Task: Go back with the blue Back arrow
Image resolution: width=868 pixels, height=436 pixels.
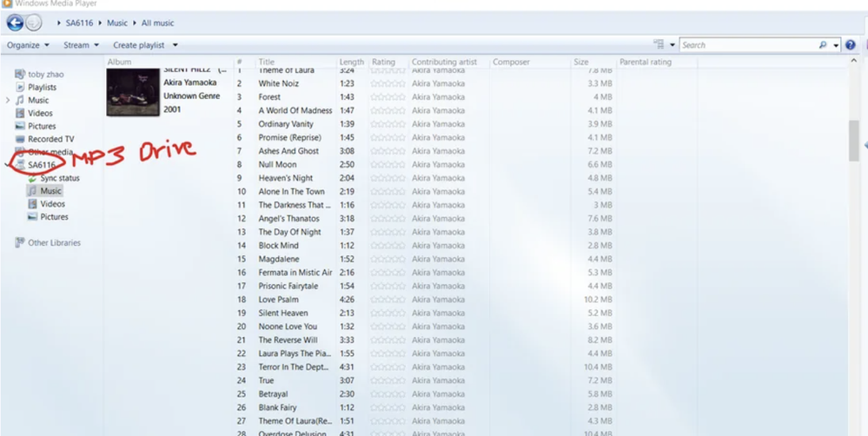Action: point(15,23)
